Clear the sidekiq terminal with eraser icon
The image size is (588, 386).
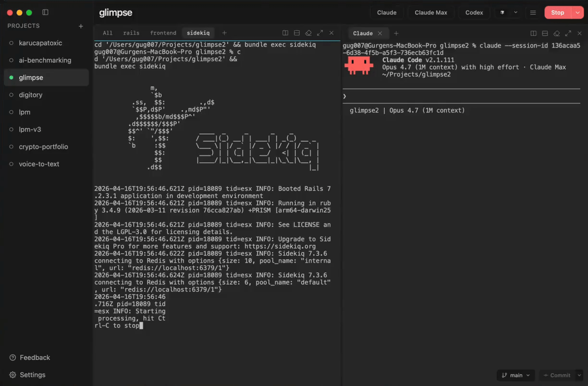coord(308,33)
